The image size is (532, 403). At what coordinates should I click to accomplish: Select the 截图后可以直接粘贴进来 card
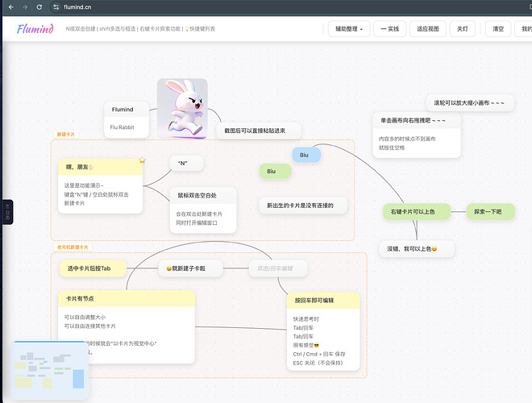(259, 131)
